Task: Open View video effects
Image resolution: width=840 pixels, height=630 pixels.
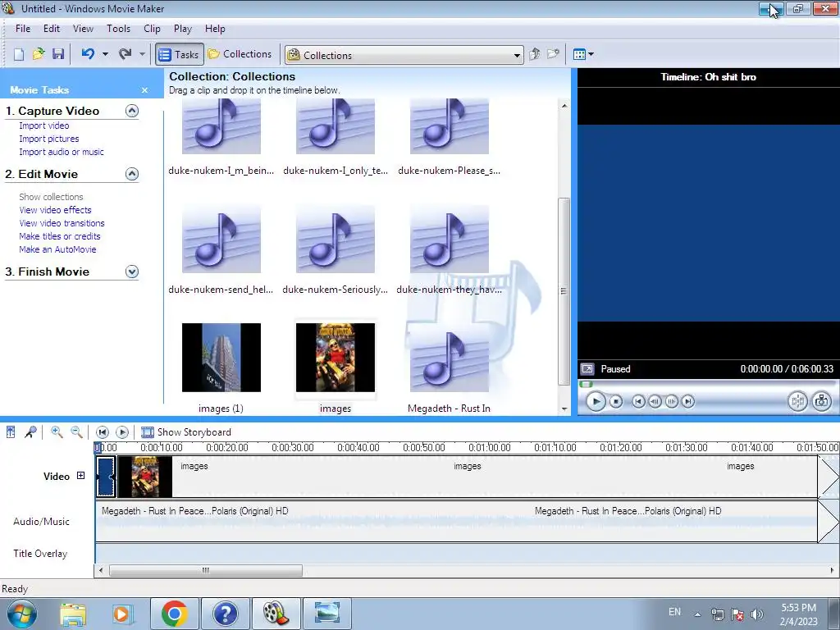Action: (55, 210)
